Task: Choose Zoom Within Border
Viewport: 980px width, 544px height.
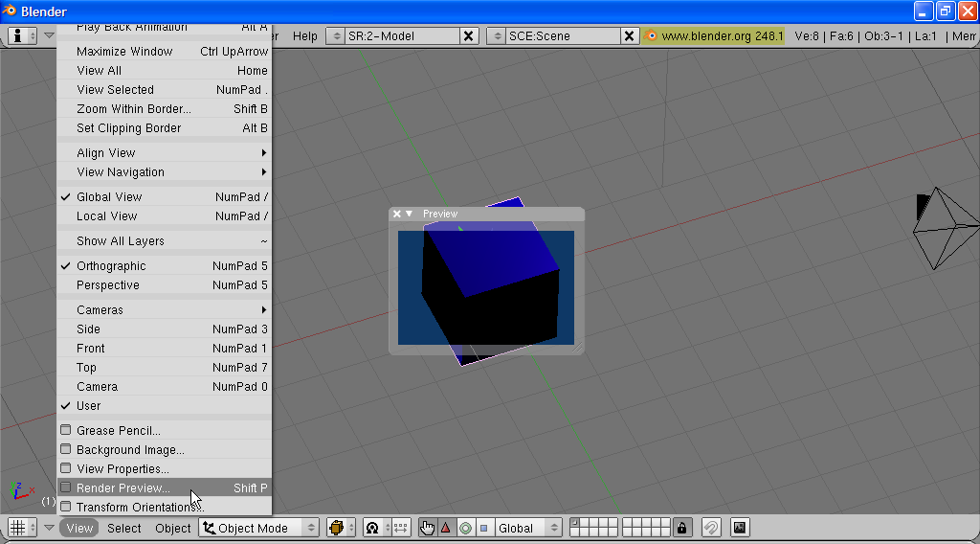Action: point(165,109)
